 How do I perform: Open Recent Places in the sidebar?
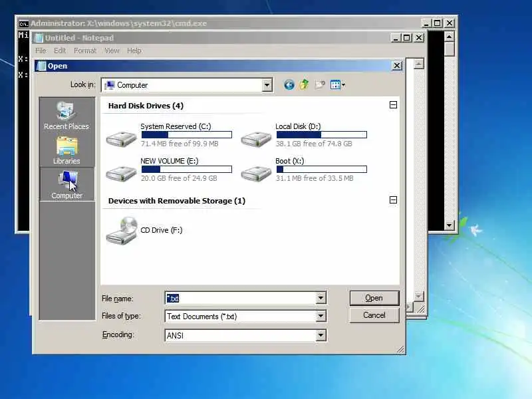pyautogui.click(x=66, y=116)
